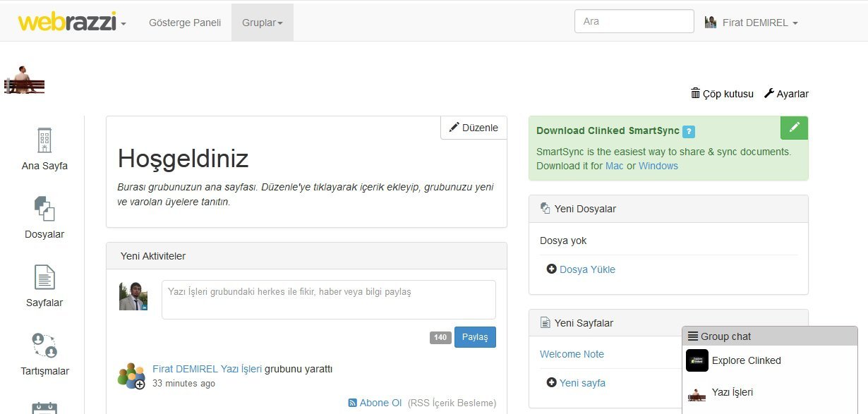Go to Sayfalar in sidebar
The width and height of the screenshot is (868, 414).
pyautogui.click(x=44, y=286)
